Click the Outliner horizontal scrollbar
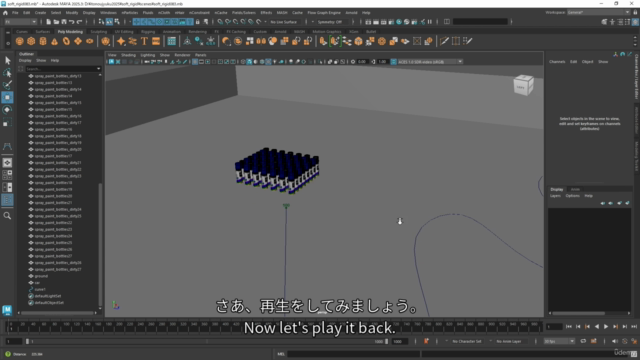The height and width of the screenshot is (360, 640). click(58, 313)
